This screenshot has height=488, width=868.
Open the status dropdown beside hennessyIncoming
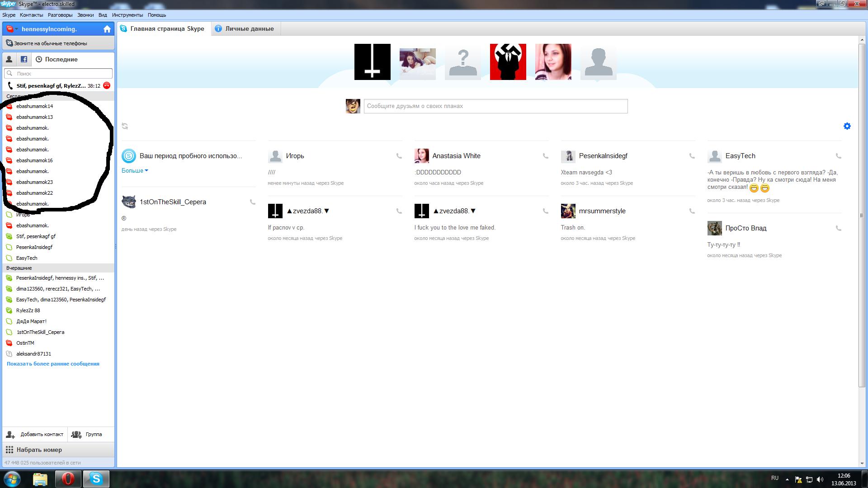(x=12, y=29)
